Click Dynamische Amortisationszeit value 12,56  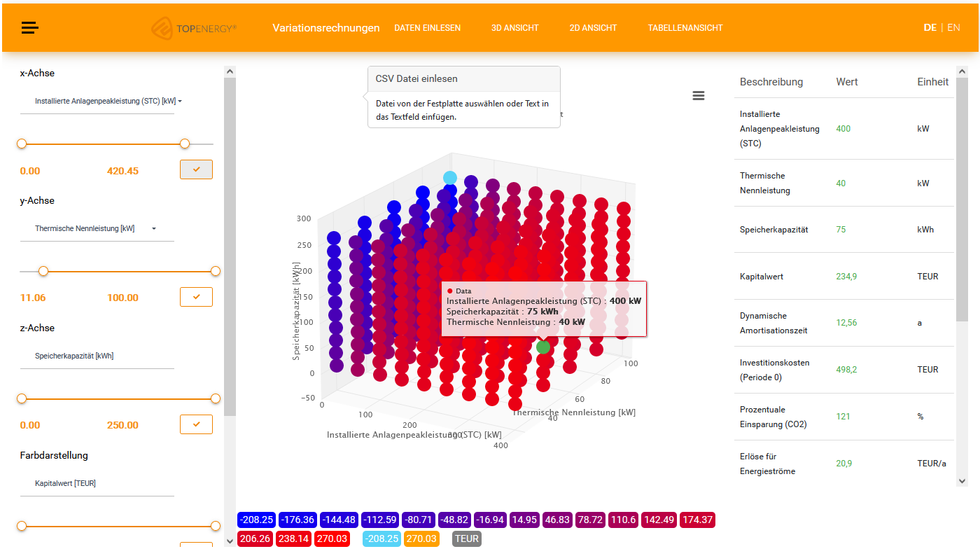(x=846, y=323)
